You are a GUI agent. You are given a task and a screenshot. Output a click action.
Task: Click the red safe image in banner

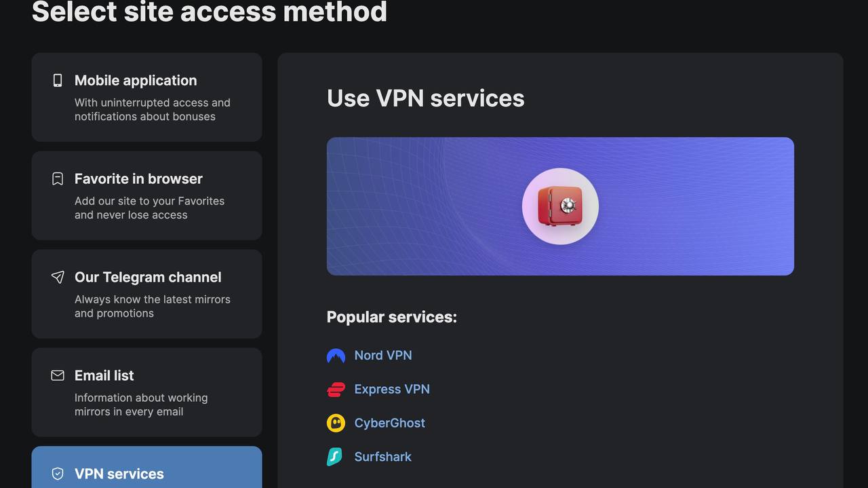(x=560, y=206)
